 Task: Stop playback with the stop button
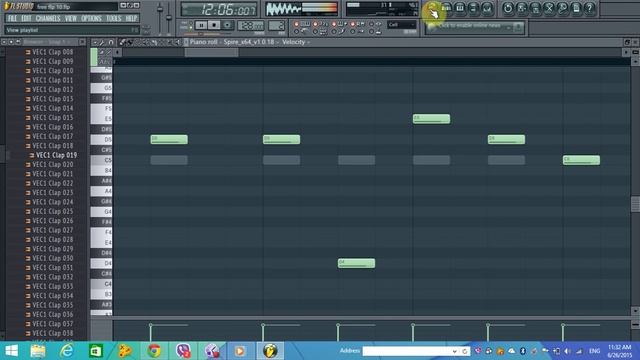pos(214,25)
